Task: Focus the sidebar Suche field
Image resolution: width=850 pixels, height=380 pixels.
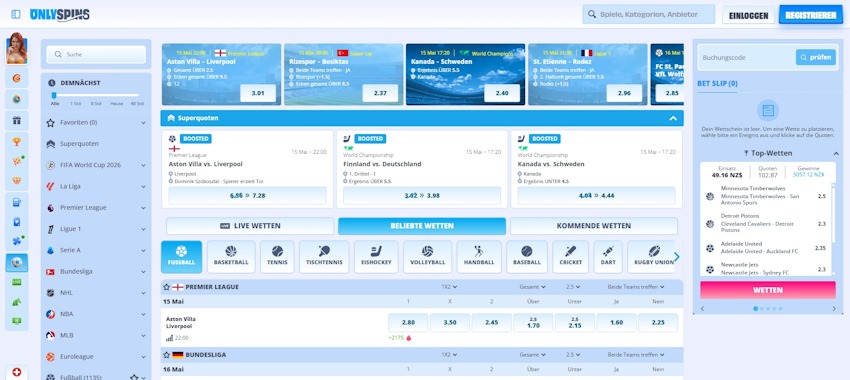Action: 96,54
